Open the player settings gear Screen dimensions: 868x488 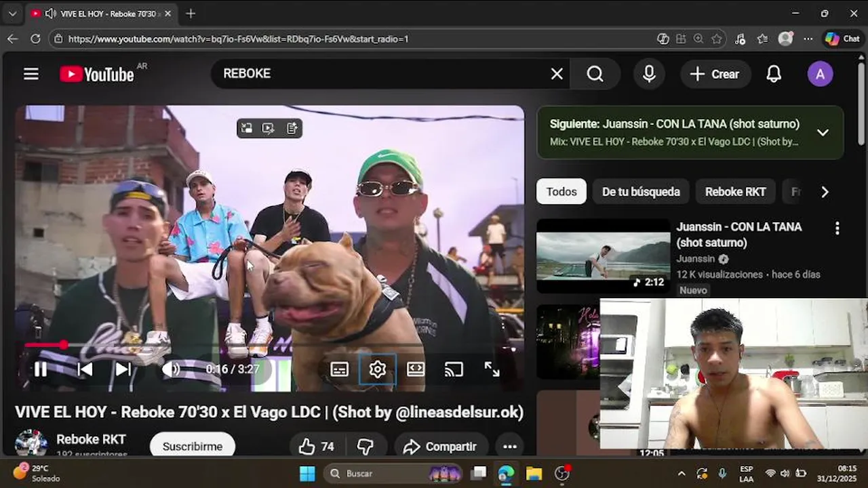coord(378,369)
